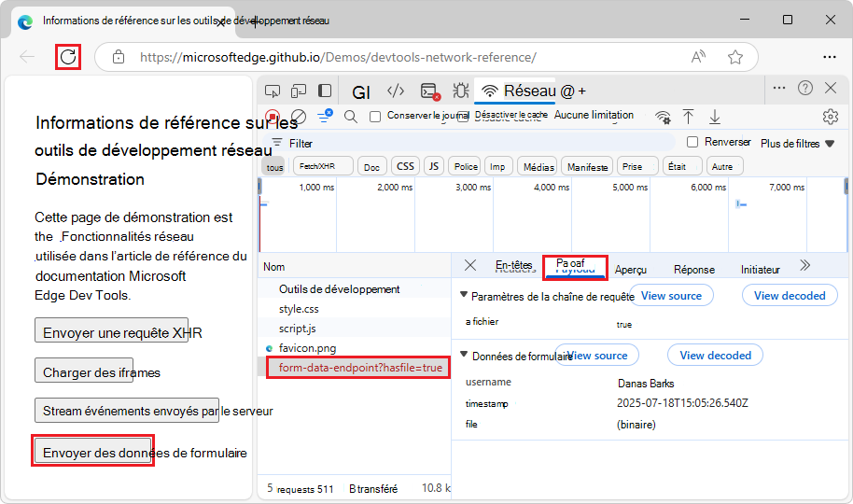Filter by Police requests

point(466,166)
